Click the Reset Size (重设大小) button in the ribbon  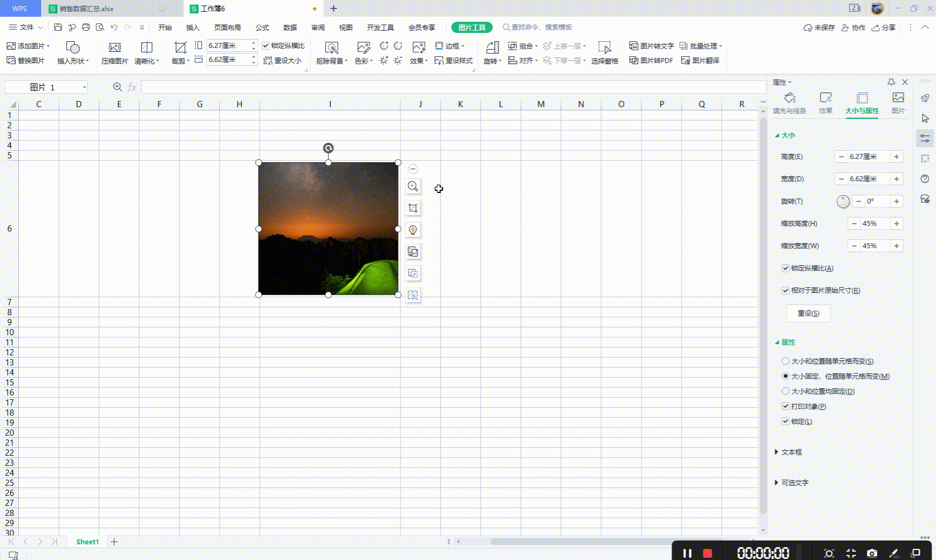tap(282, 60)
